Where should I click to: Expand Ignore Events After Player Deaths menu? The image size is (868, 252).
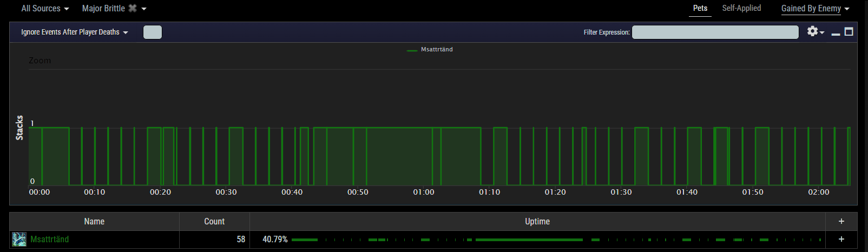[x=75, y=32]
